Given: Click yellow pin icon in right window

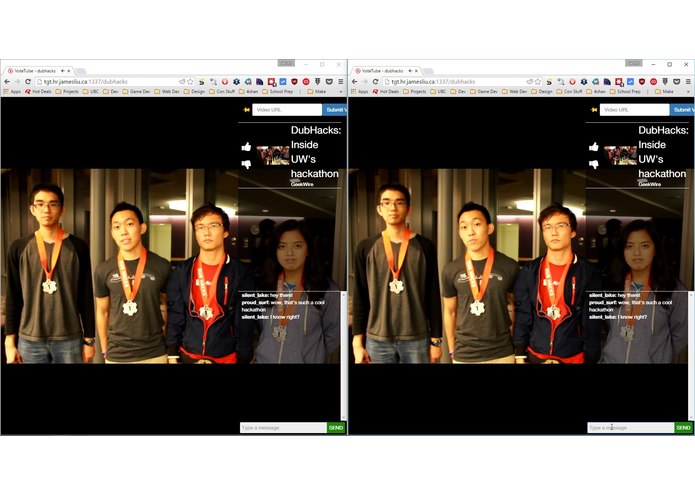Looking at the screenshot, I should tap(593, 109).
